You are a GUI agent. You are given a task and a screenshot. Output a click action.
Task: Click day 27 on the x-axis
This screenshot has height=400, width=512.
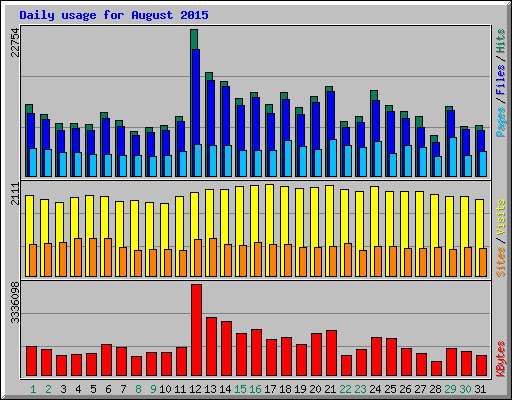420,389
